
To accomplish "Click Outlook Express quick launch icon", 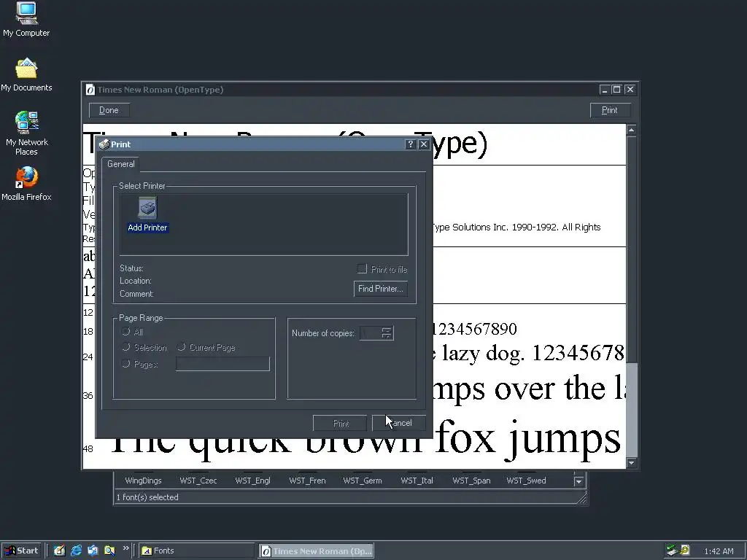I will click(x=93, y=551).
